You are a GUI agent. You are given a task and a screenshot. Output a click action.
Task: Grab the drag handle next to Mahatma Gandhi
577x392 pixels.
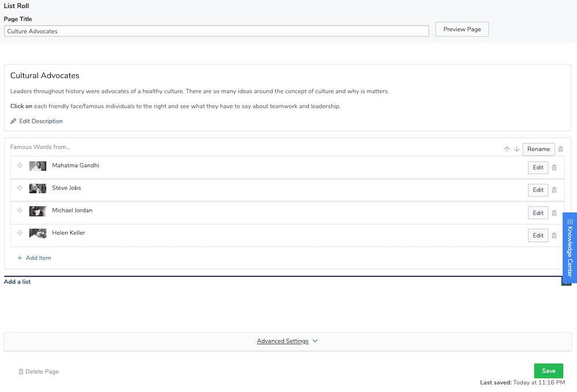(20, 165)
